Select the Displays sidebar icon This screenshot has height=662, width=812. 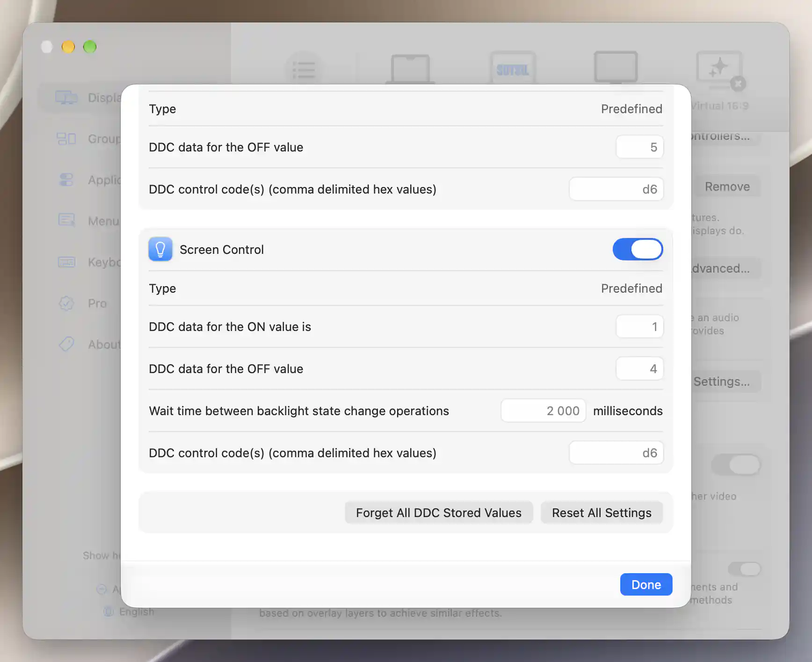pyautogui.click(x=66, y=98)
